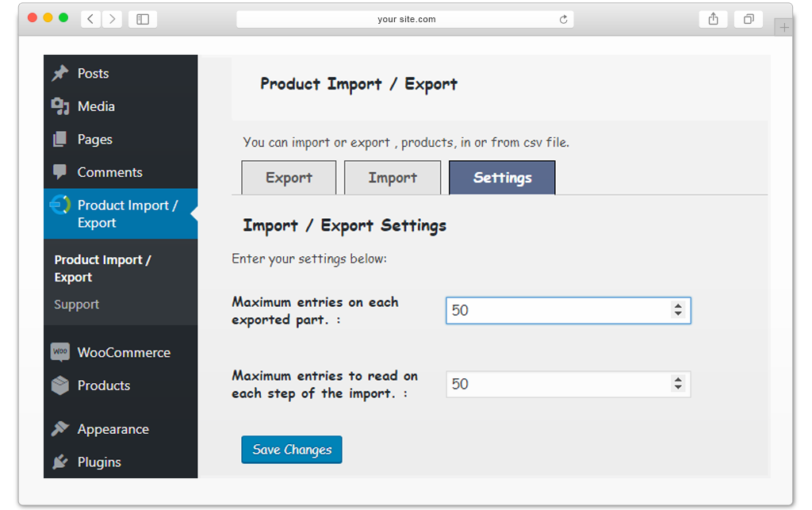
Task: Click the Products box icon
Action: [60, 385]
